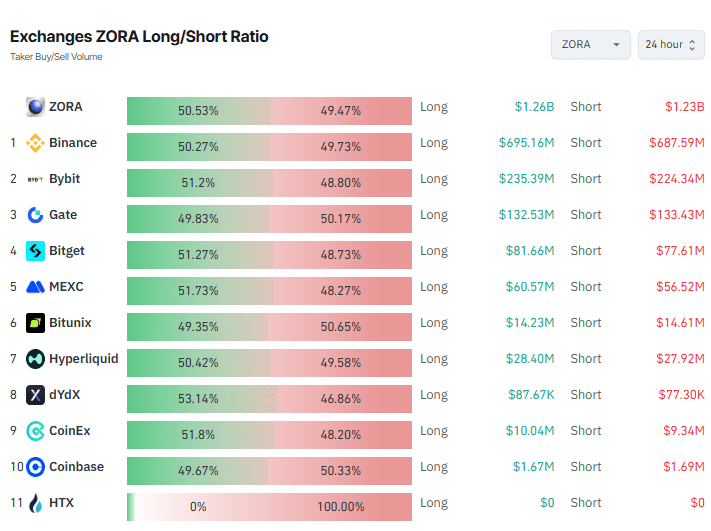Viewport: 711px width, 531px height.
Task: Click the Hyperliquid exchange name link
Action: 83,359
